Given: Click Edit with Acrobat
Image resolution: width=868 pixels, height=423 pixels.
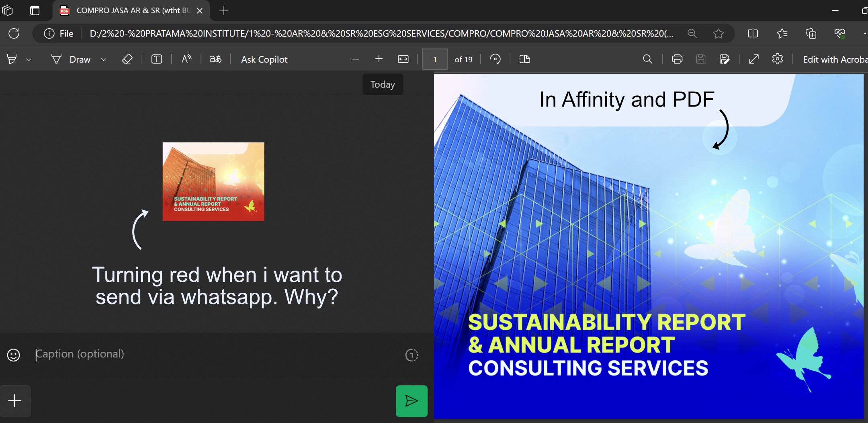Looking at the screenshot, I should click(x=834, y=59).
